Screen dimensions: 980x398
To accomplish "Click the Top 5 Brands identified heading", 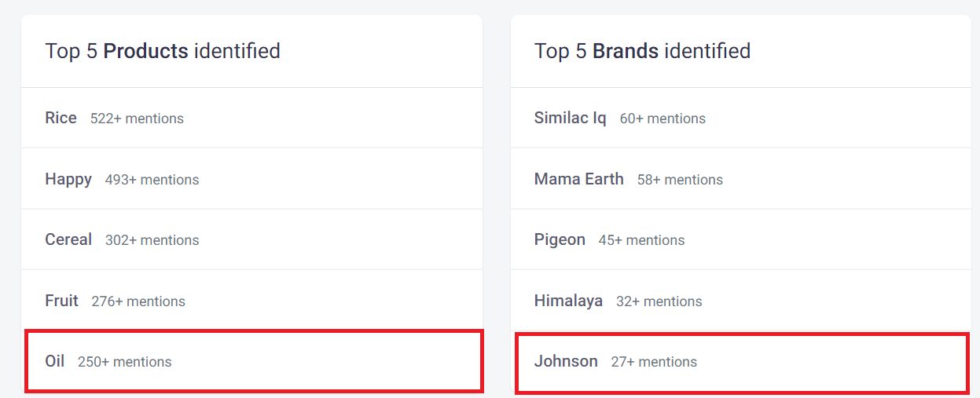I will (642, 51).
